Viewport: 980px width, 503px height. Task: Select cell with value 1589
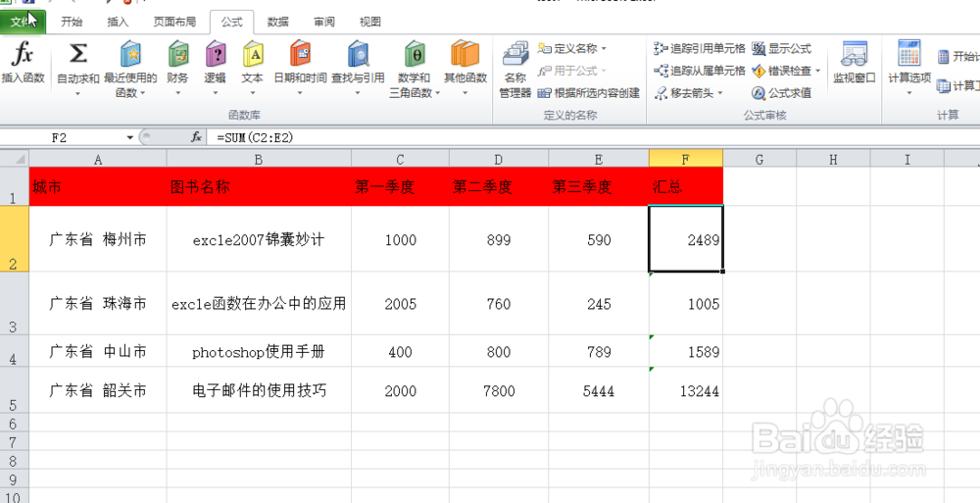click(x=686, y=352)
